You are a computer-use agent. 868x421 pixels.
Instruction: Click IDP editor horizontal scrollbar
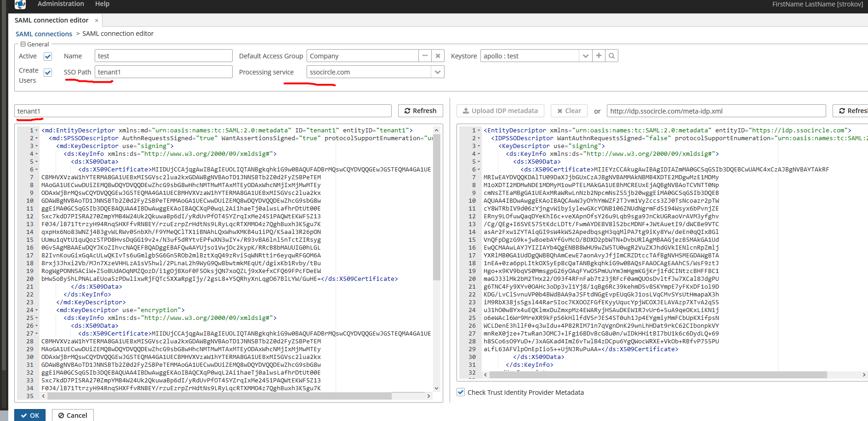pyautogui.click(x=658, y=375)
